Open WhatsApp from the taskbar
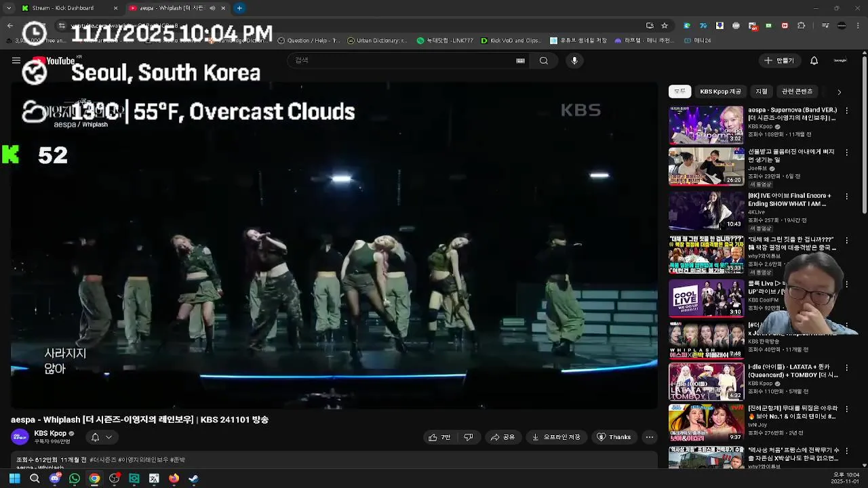868x488 pixels. [x=75, y=479]
